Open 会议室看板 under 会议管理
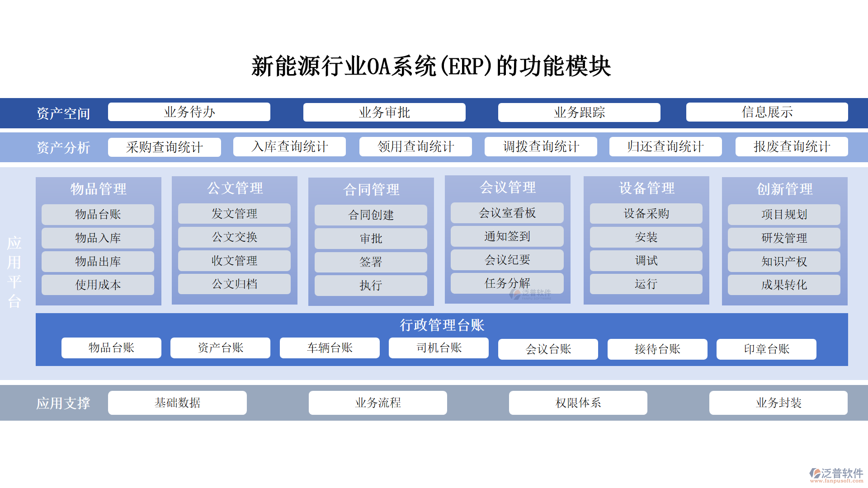Screen dimensions: 868x488 click(507, 213)
